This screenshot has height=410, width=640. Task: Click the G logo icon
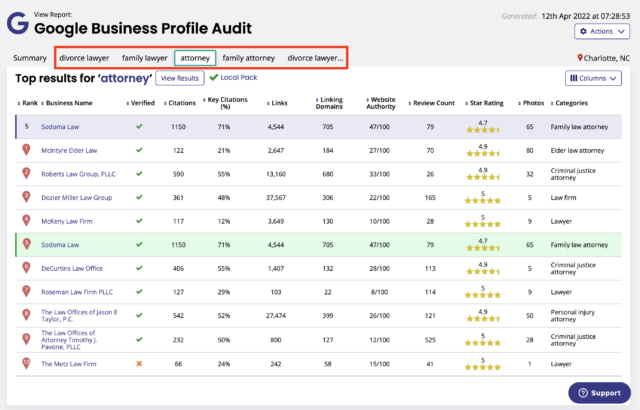(x=17, y=22)
